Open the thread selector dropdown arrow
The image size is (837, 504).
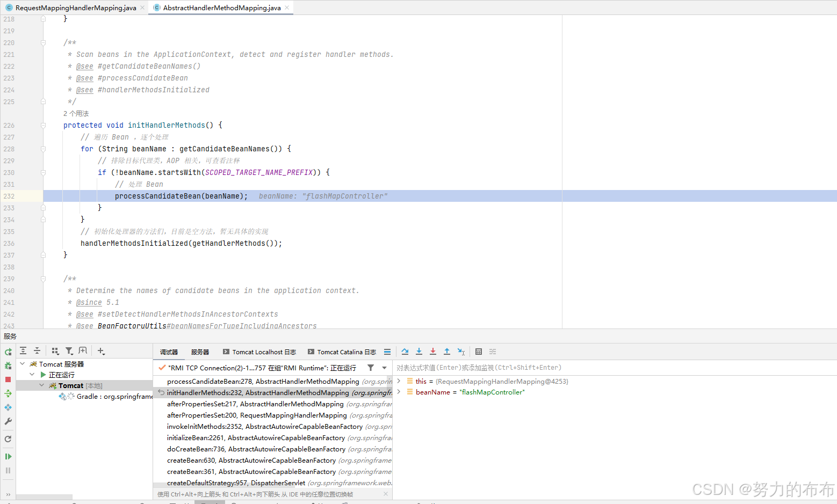pos(384,368)
